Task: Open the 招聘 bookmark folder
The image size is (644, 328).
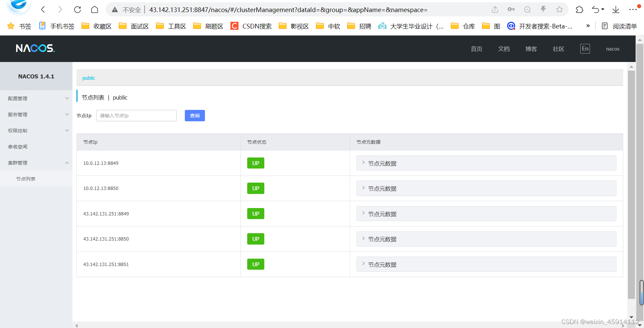Action: coord(359,26)
